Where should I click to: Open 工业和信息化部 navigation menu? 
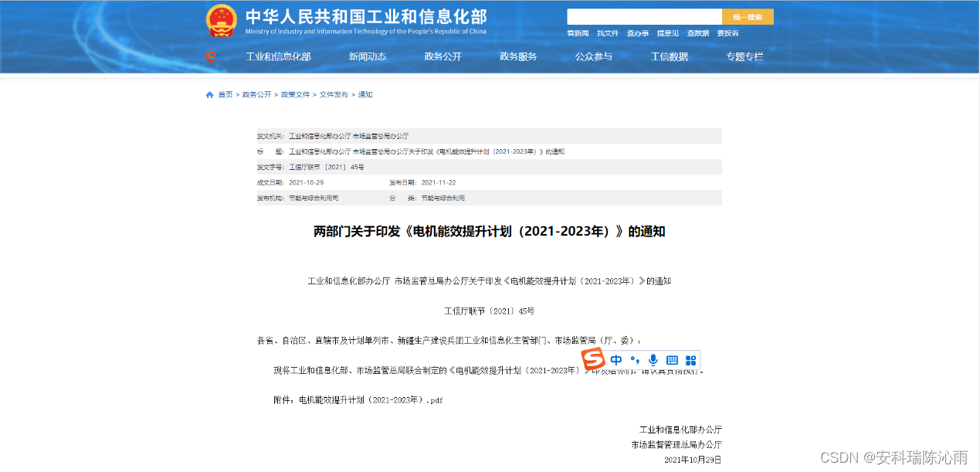tap(278, 56)
